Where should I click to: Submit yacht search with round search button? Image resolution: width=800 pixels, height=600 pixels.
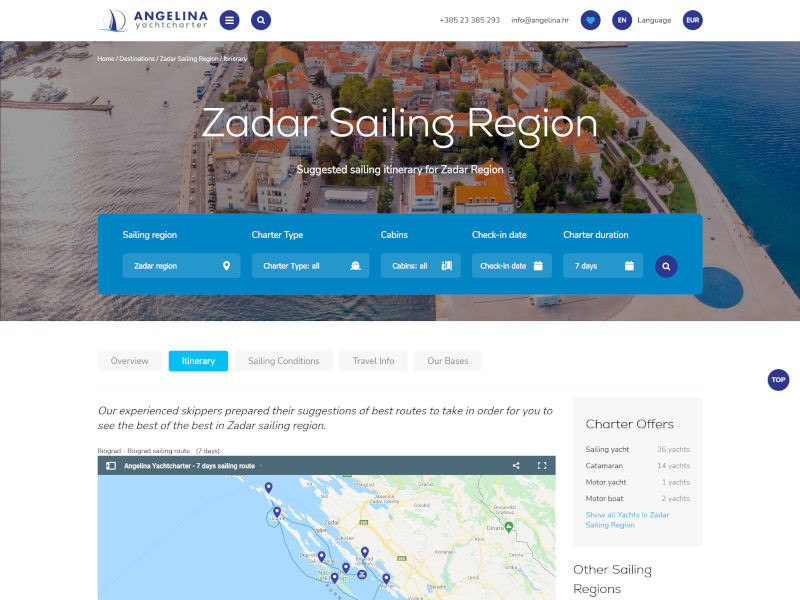coord(666,266)
